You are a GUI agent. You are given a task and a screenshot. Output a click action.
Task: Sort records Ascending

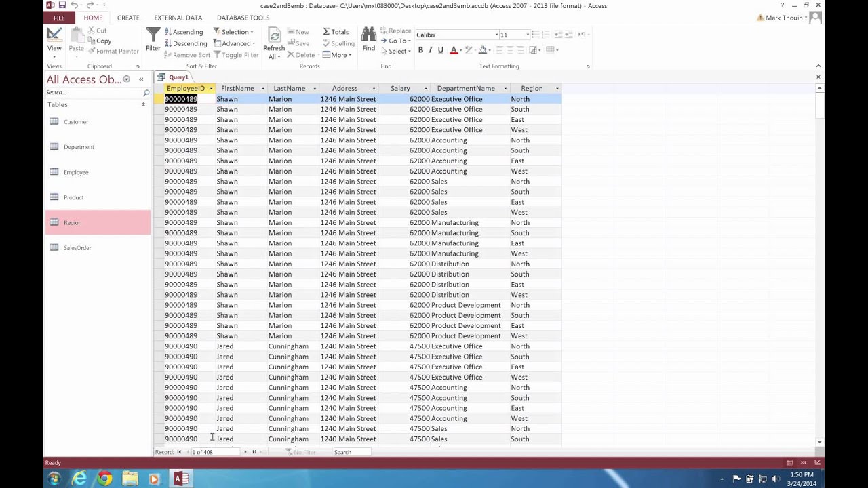[x=184, y=32]
